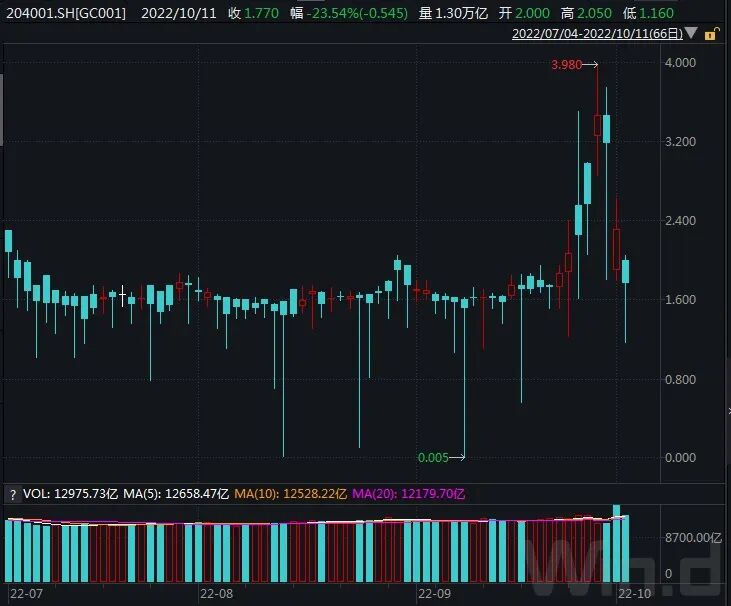Click the 0.005 lowest price marker

pyautogui.click(x=433, y=458)
